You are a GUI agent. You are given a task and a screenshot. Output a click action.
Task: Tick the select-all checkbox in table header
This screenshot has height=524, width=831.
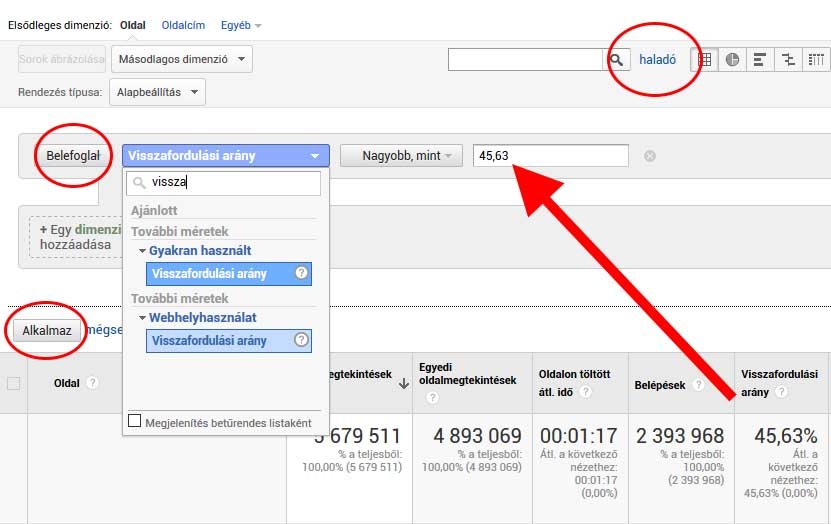coord(14,382)
